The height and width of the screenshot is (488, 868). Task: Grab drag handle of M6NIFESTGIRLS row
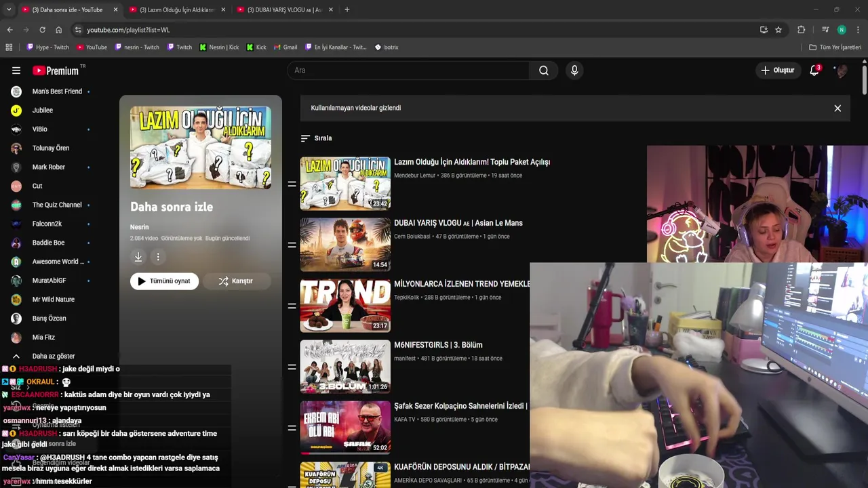(x=292, y=367)
